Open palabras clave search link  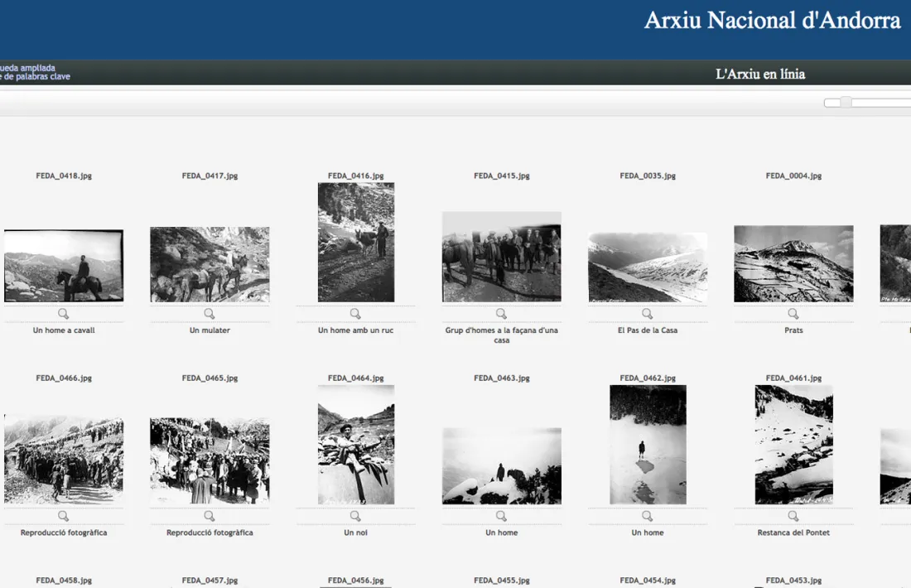(35, 77)
